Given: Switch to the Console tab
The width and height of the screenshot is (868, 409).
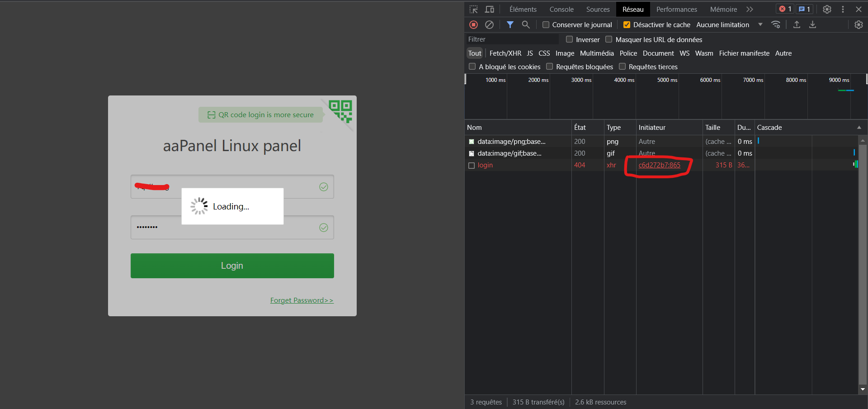Looking at the screenshot, I should (561, 10).
